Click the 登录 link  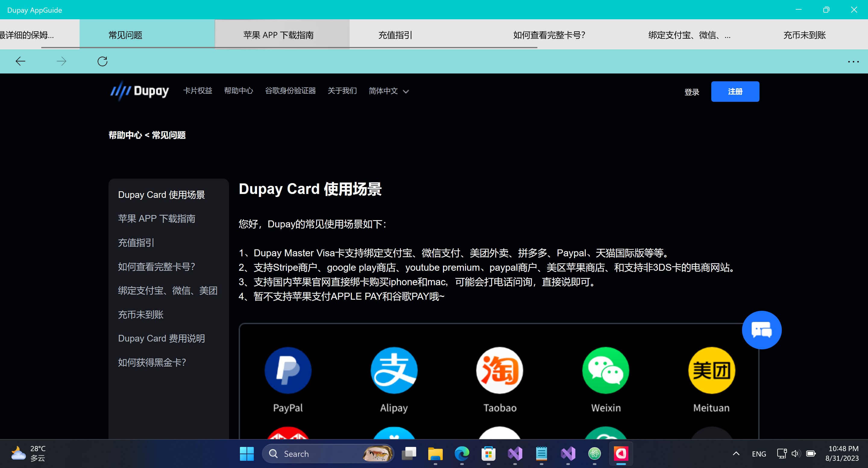pyautogui.click(x=691, y=92)
